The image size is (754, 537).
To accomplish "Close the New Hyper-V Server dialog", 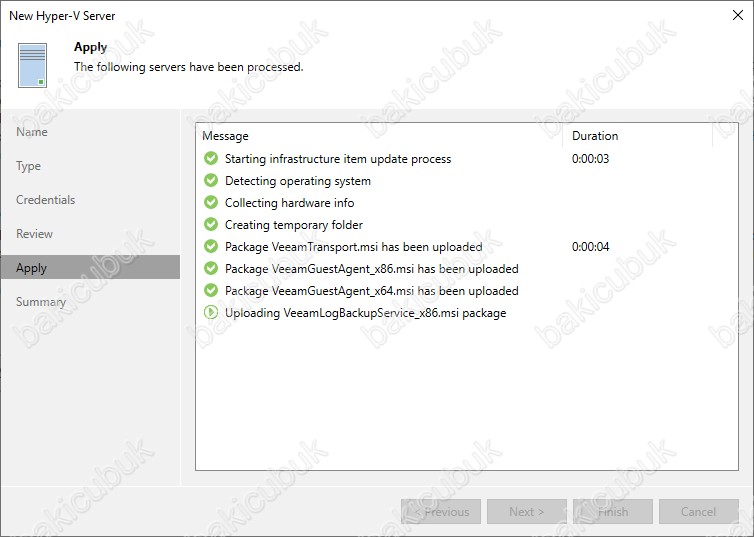I will click(x=738, y=15).
